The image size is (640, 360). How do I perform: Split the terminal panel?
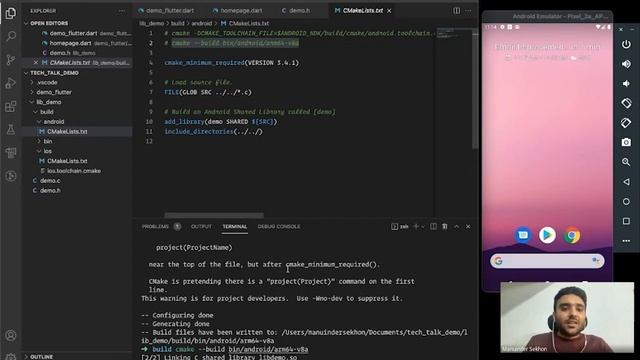pyautogui.click(x=433, y=226)
